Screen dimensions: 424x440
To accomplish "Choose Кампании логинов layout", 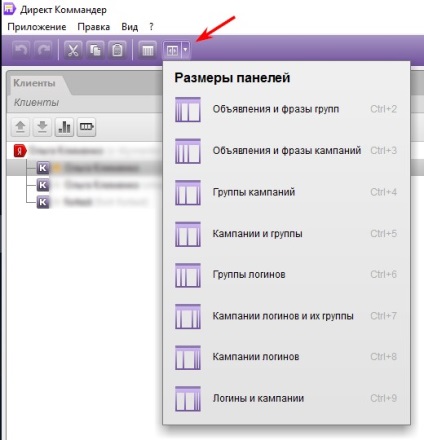I will [286, 357].
